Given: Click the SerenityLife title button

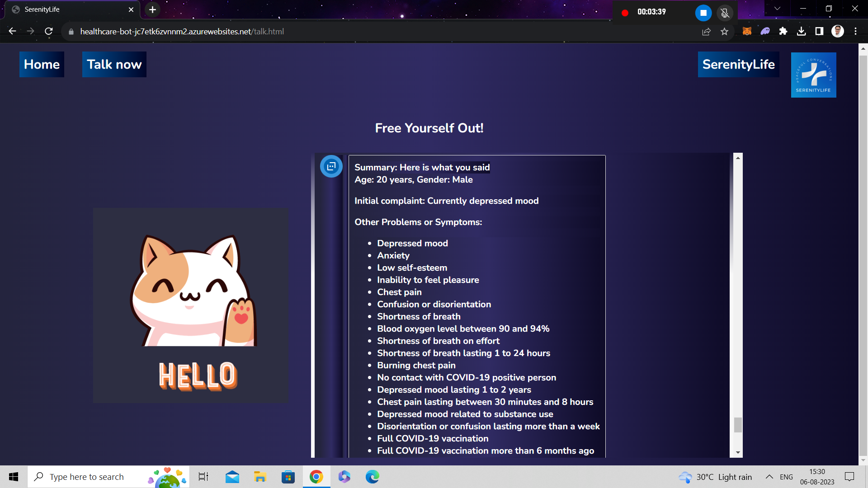Looking at the screenshot, I should pyautogui.click(x=738, y=64).
